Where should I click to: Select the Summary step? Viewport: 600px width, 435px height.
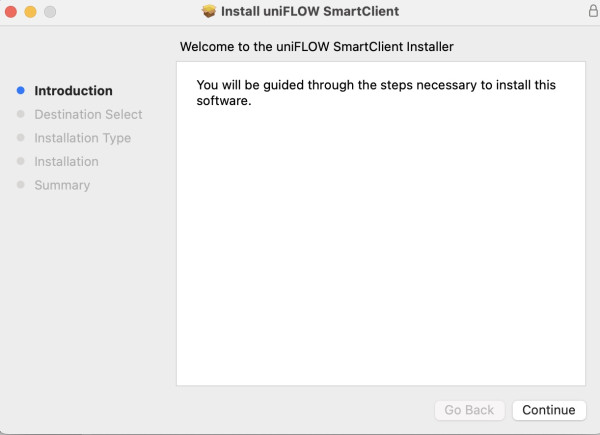(x=62, y=185)
